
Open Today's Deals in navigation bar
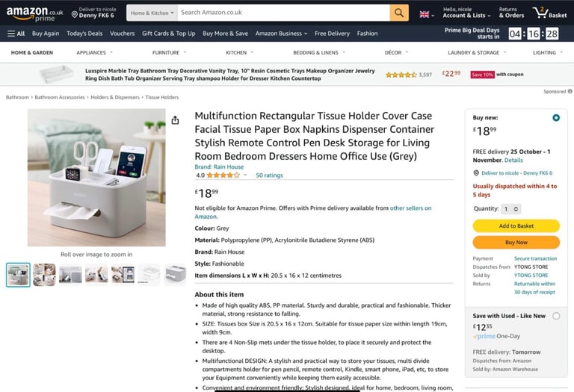(84, 34)
